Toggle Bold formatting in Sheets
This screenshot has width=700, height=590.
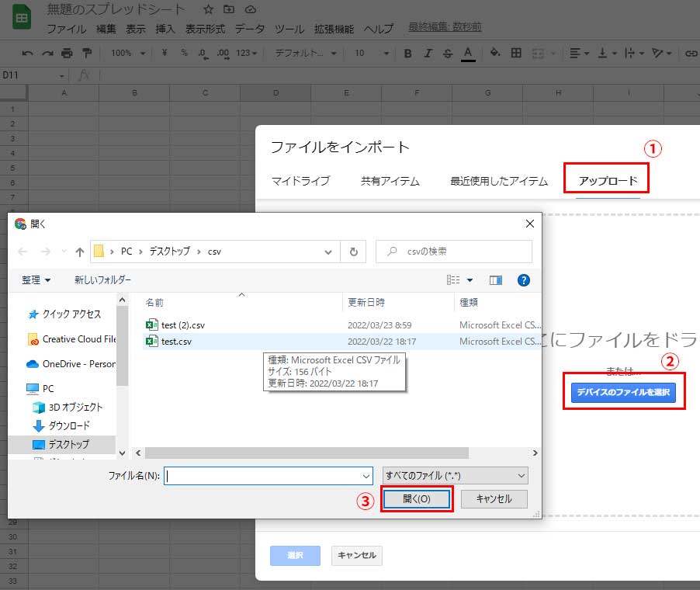[407, 53]
